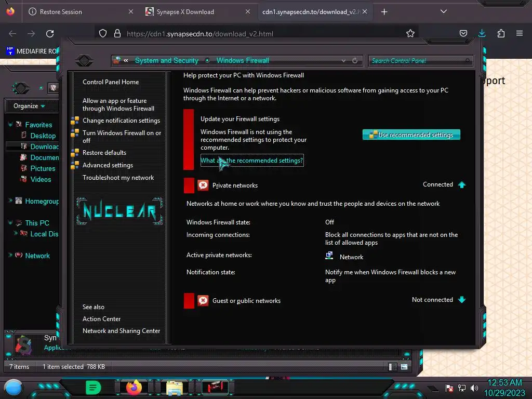Screen dimensions: 532x399
Task: Click the Action Center flag tray icon
Action: pyautogui.click(x=449, y=388)
